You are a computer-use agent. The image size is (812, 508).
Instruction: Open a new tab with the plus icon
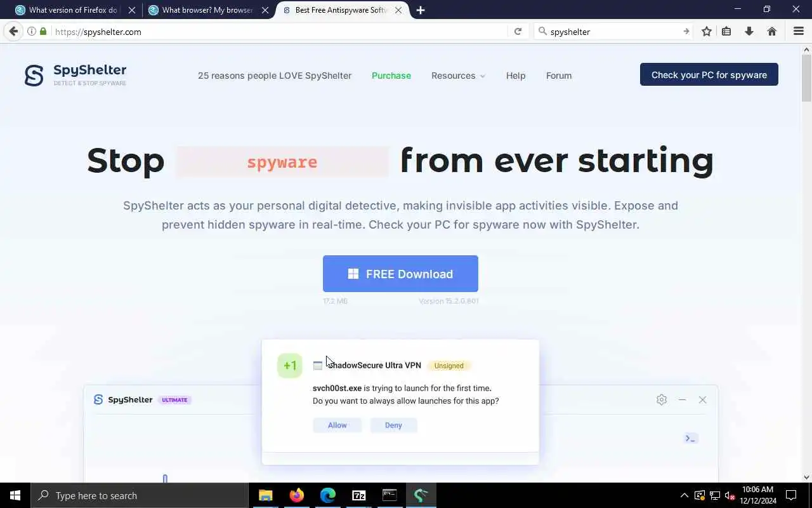pyautogui.click(x=421, y=10)
